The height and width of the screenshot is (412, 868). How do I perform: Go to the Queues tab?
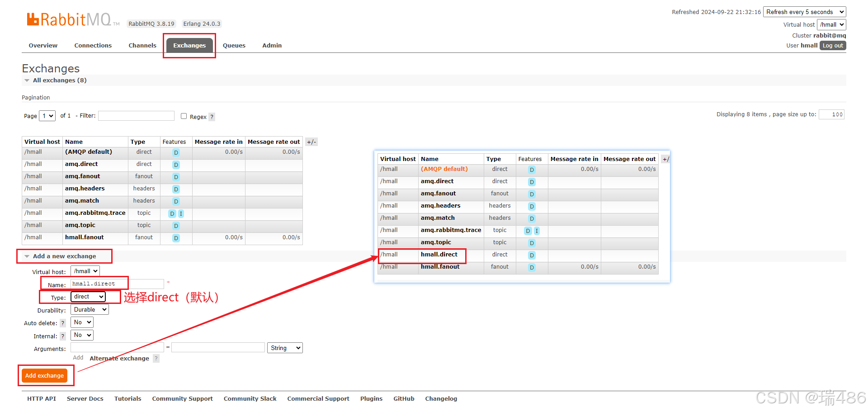(x=234, y=46)
